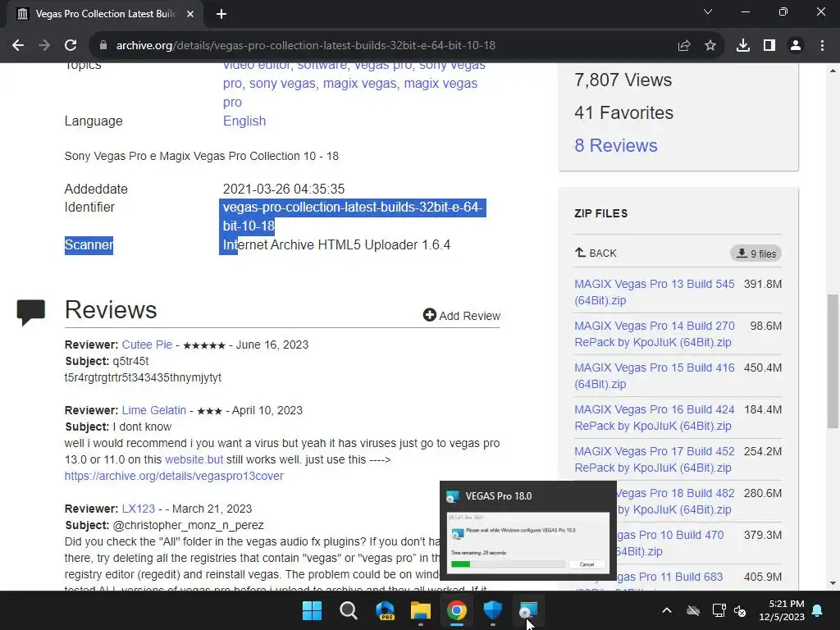Follow the website.but link in review
840x630 pixels.
pyautogui.click(x=194, y=459)
